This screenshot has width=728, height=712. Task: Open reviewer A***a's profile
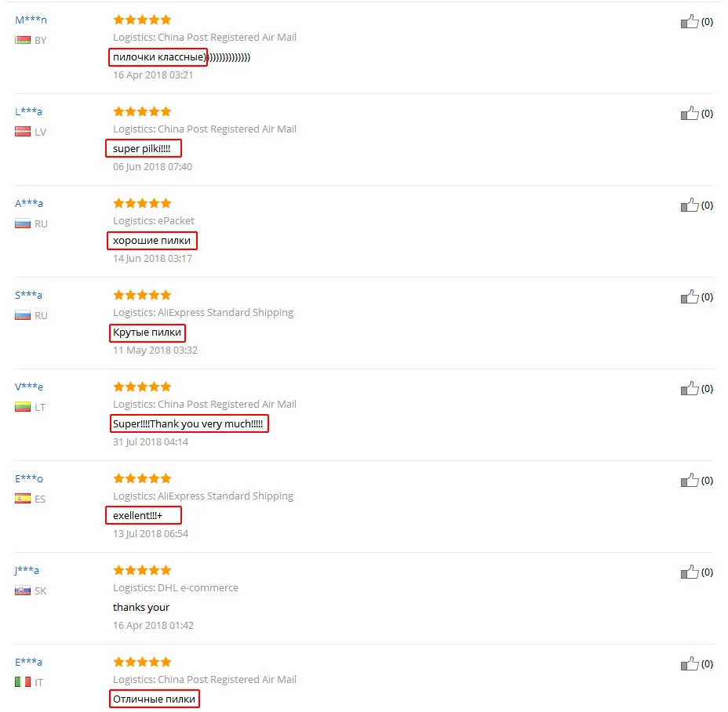29,203
